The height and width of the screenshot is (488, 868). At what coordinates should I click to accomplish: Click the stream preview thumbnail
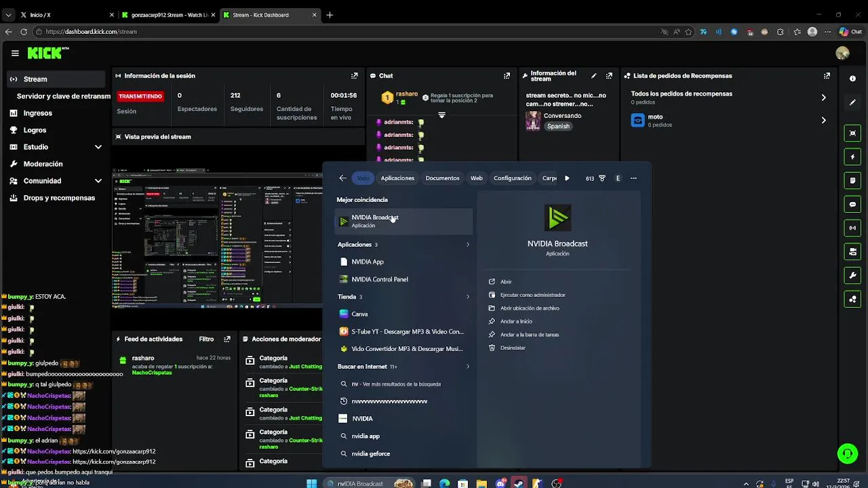tap(218, 237)
